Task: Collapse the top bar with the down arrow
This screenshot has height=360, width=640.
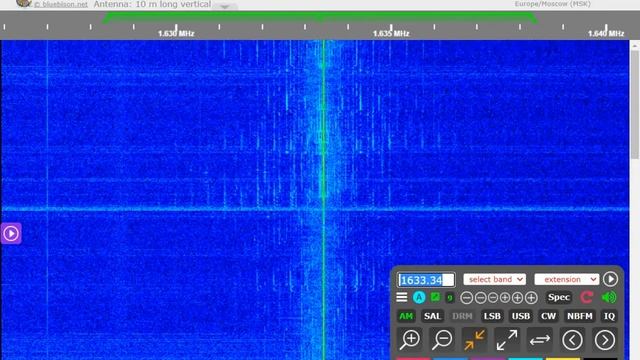Action: coord(224,6)
